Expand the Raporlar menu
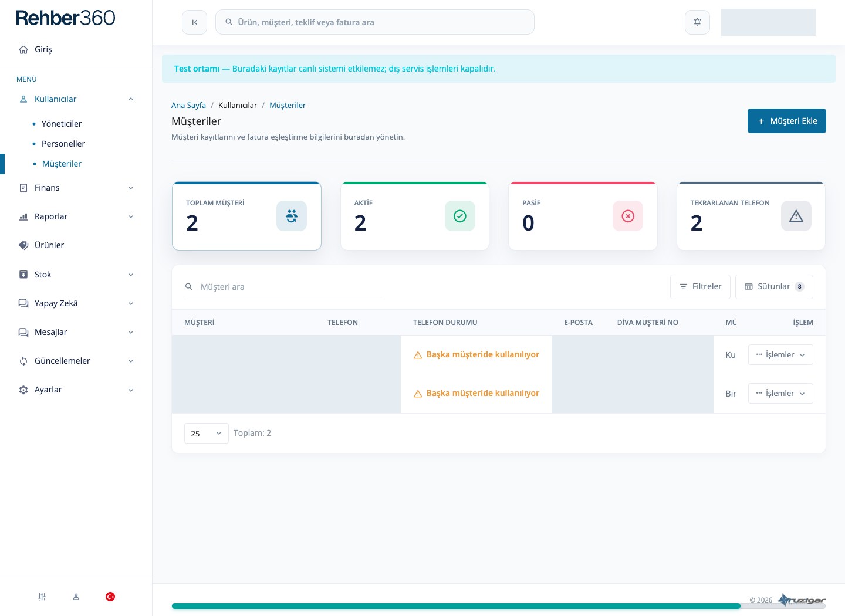The image size is (845, 616). tap(76, 216)
